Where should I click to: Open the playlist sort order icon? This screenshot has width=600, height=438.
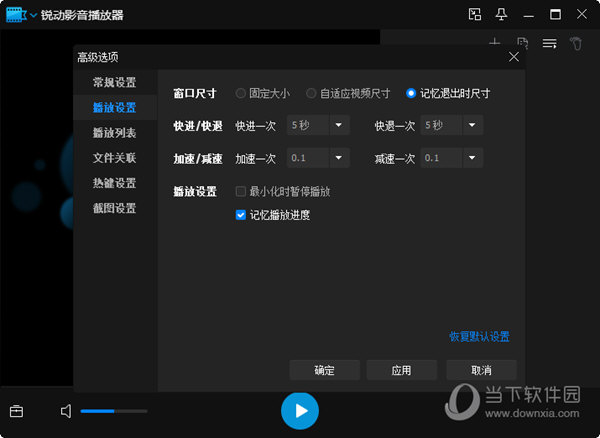coord(522,43)
